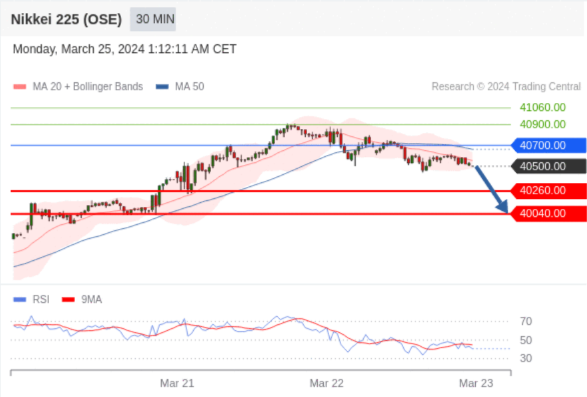Click the blue 40700.00 pivot price tag
The image size is (587, 397).
click(548, 145)
